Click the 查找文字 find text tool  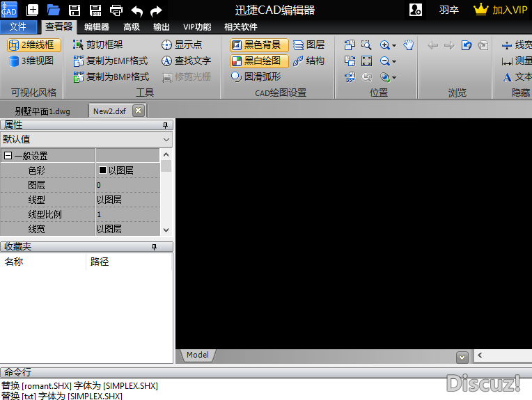pyautogui.click(x=186, y=61)
